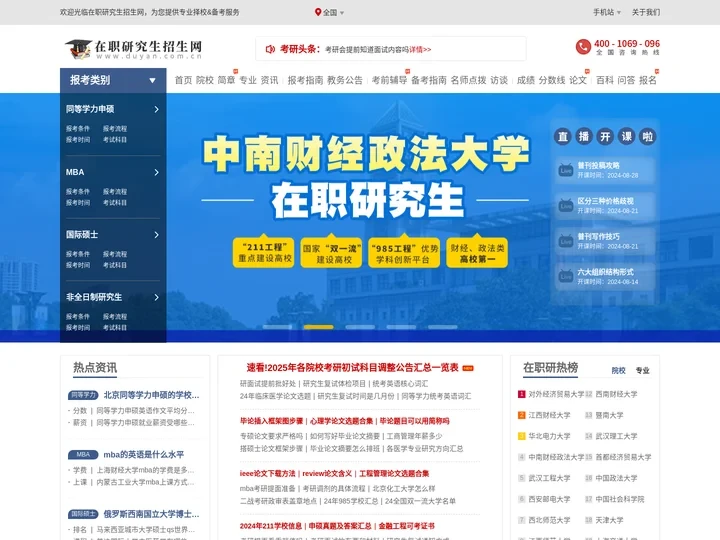
Task: Open 俄罗斯西南国立大学博士 article
Action: pos(152,514)
